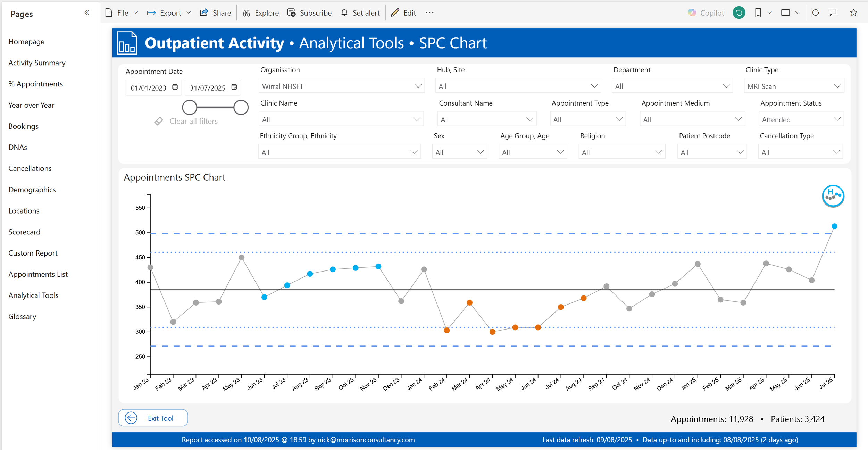Click the bookmark icon

(x=758, y=13)
